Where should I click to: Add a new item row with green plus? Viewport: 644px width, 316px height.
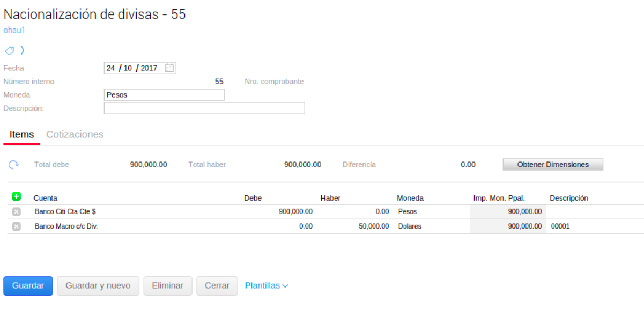click(x=16, y=197)
